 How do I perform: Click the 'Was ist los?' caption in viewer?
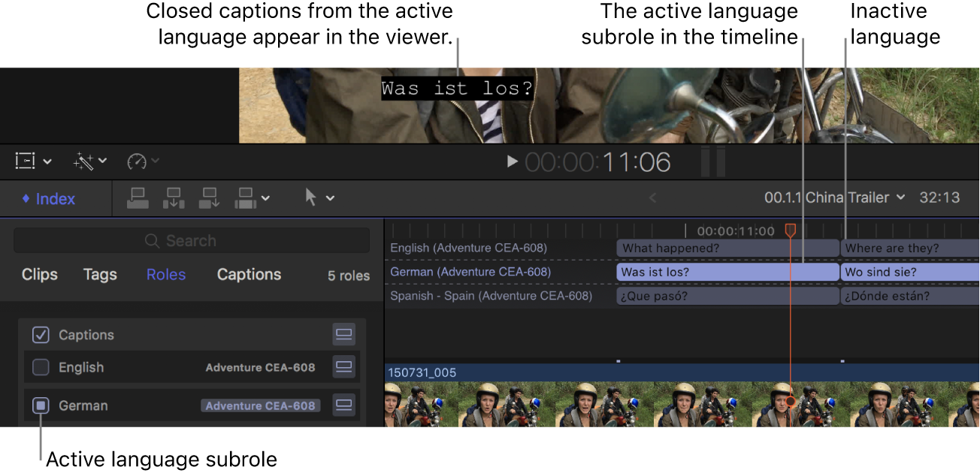457,89
